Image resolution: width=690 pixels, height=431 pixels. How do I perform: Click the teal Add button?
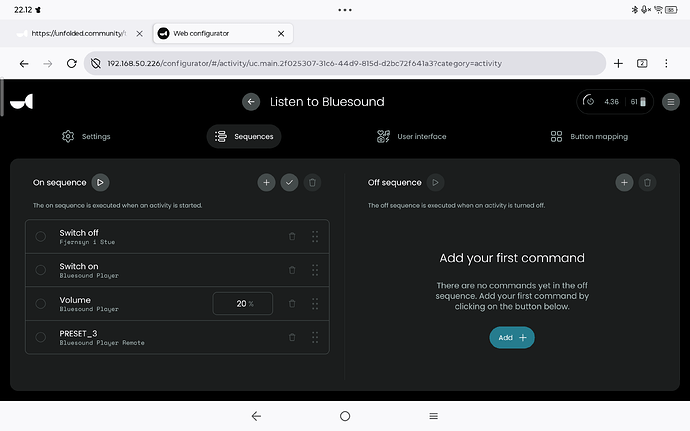pos(512,338)
